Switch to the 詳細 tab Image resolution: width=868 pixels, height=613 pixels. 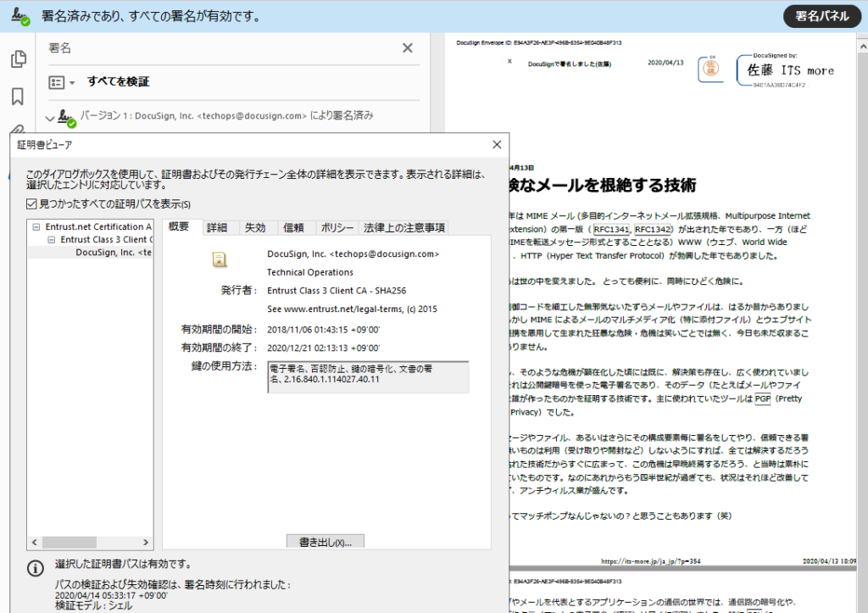[217, 227]
